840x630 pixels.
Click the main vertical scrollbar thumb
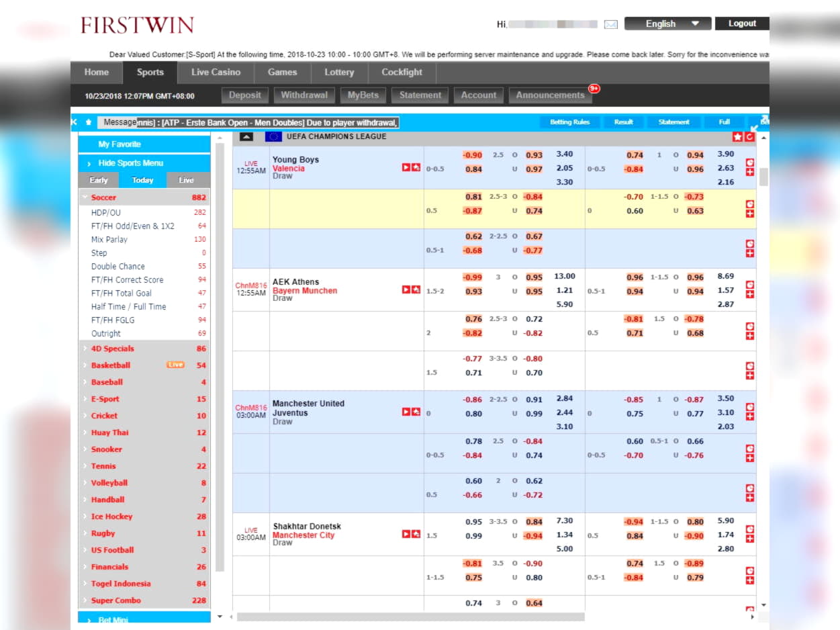pos(763,177)
